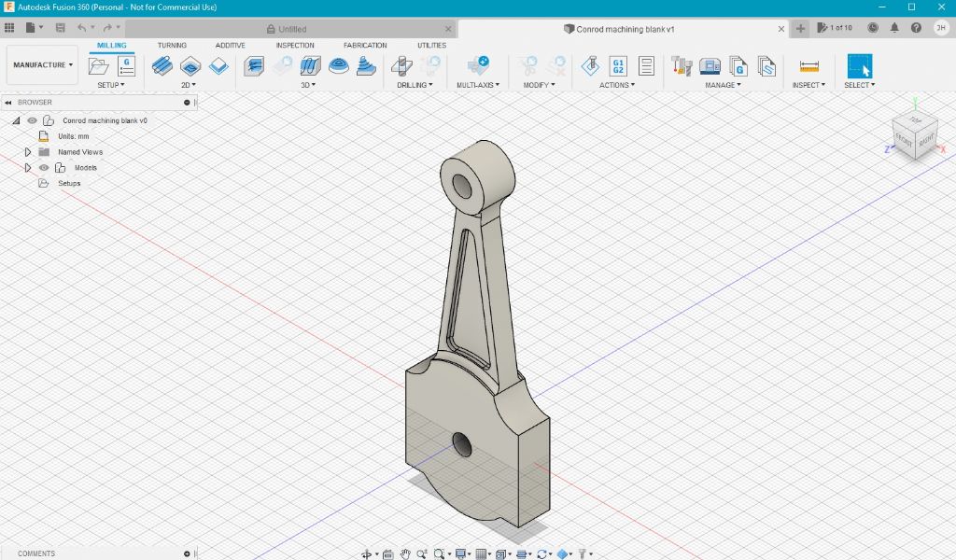Click the NC Program setup icon

pos(126,66)
